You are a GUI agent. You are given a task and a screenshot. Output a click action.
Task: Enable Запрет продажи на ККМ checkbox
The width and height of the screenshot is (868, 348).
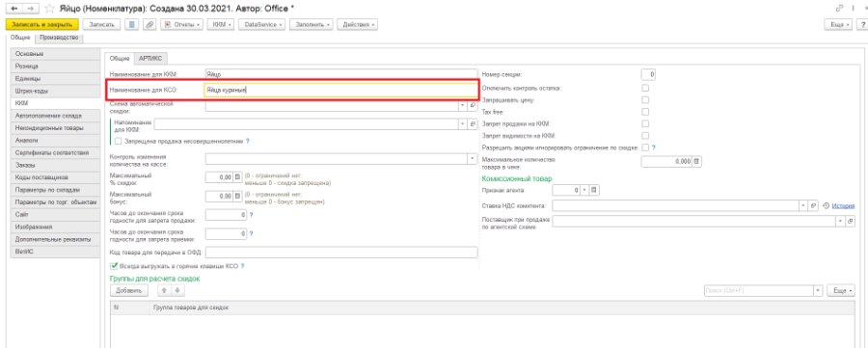click(x=645, y=124)
